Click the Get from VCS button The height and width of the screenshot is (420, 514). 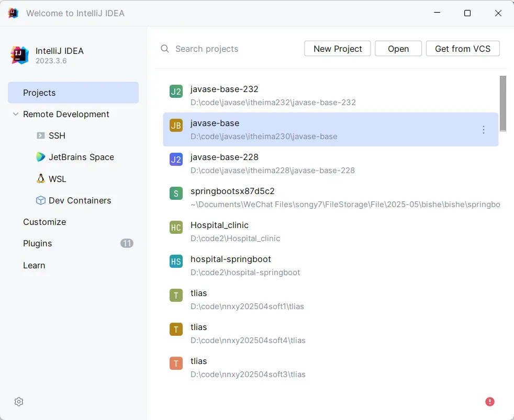click(x=463, y=49)
